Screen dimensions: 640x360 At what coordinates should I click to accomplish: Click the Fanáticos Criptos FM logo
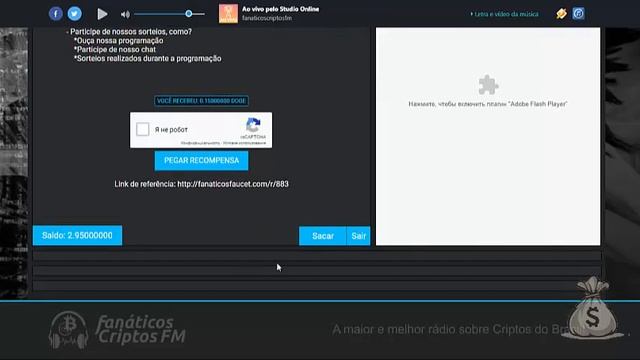pos(117,330)
